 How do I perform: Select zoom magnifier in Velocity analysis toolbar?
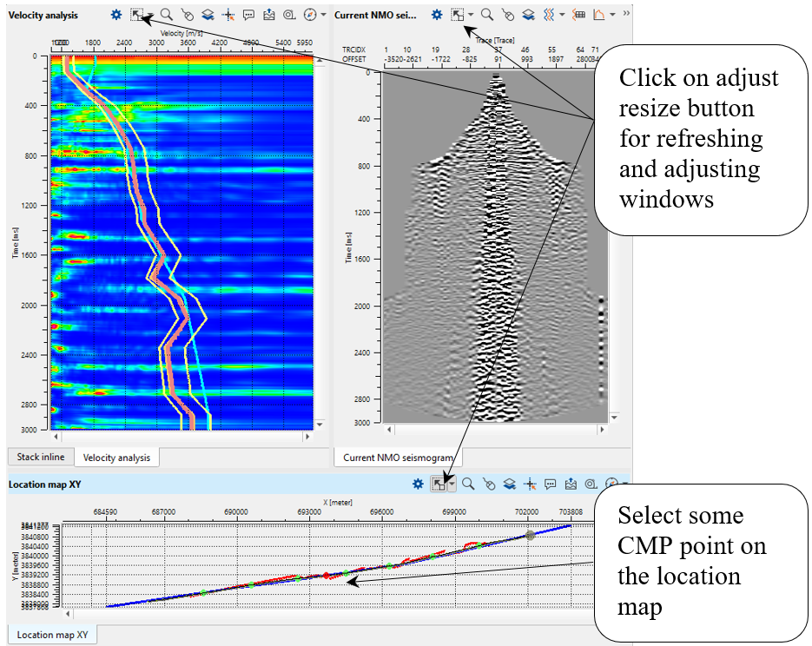tap(165, 15)
